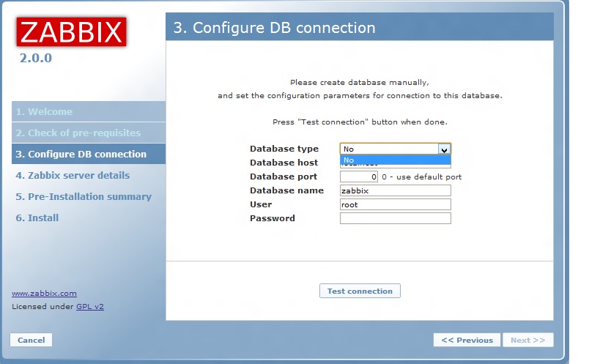Click the Database name field with zabbix
Screen dimensions: 600x364
[396, 190]
